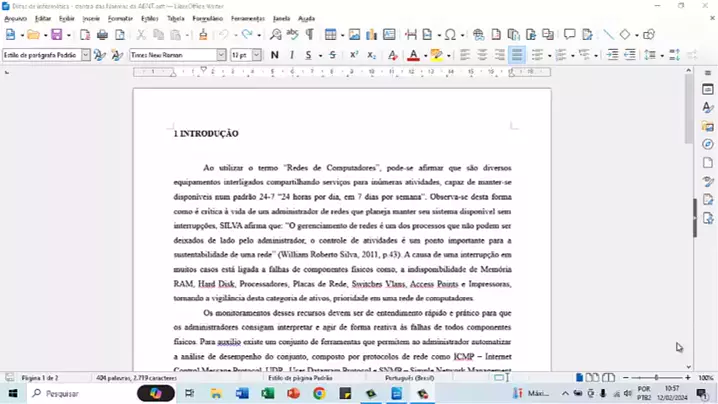The width and height of the screenshot is (718, 404).
Task: Open the font size dropdown
Action: click(258, 55)
